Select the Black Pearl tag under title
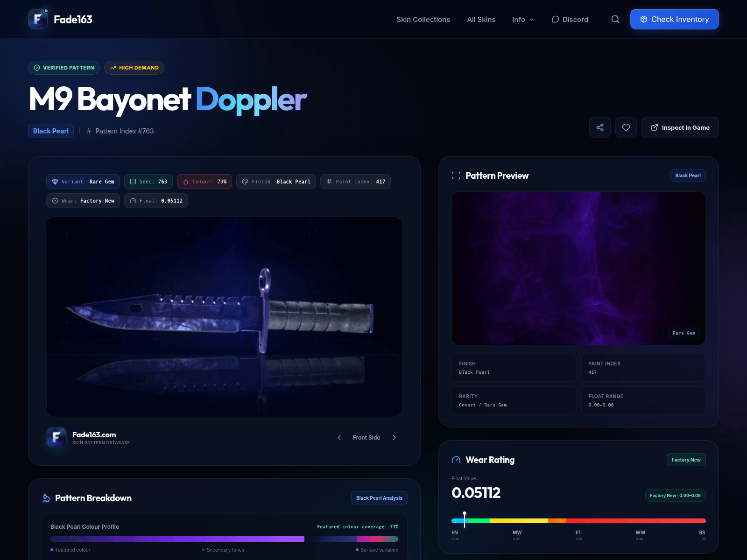This screenshot has height=560, width=747. coord(51,131)
